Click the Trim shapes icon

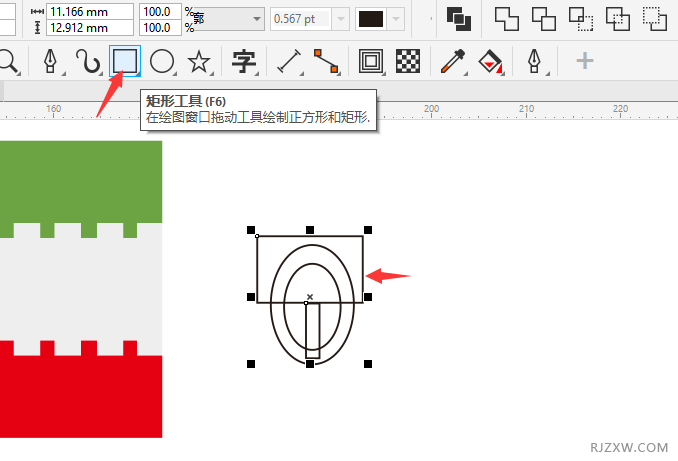click(x=544, y=19)
